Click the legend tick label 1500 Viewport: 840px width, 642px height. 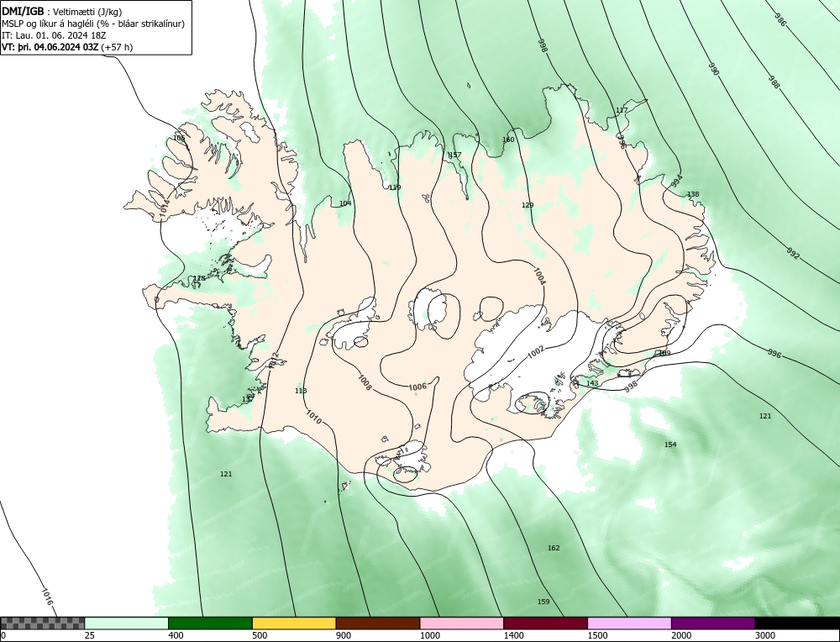pos(597,635)
